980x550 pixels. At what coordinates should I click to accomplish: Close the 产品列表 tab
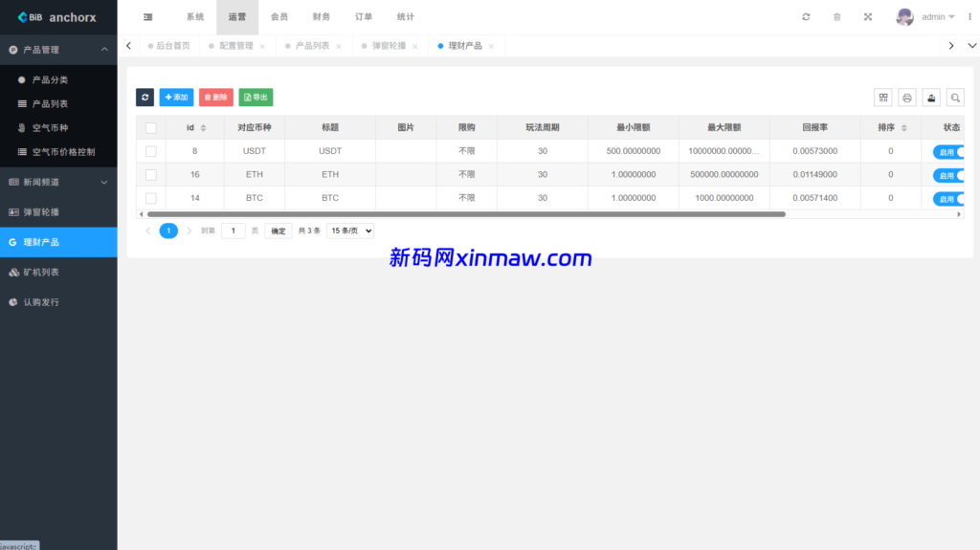click(x=339, y=46)
